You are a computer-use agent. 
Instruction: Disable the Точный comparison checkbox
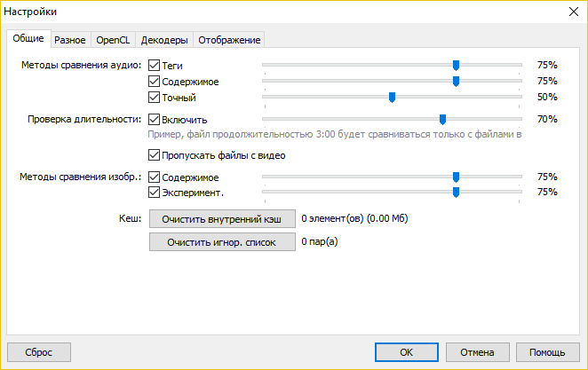(155, 98)
